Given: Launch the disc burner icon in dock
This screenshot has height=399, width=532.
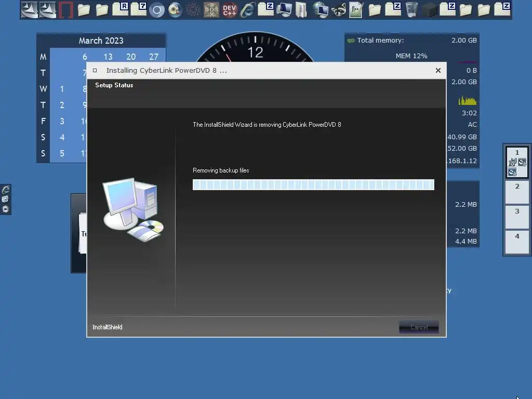Looking at the screenshot, I should pos(176,10).
